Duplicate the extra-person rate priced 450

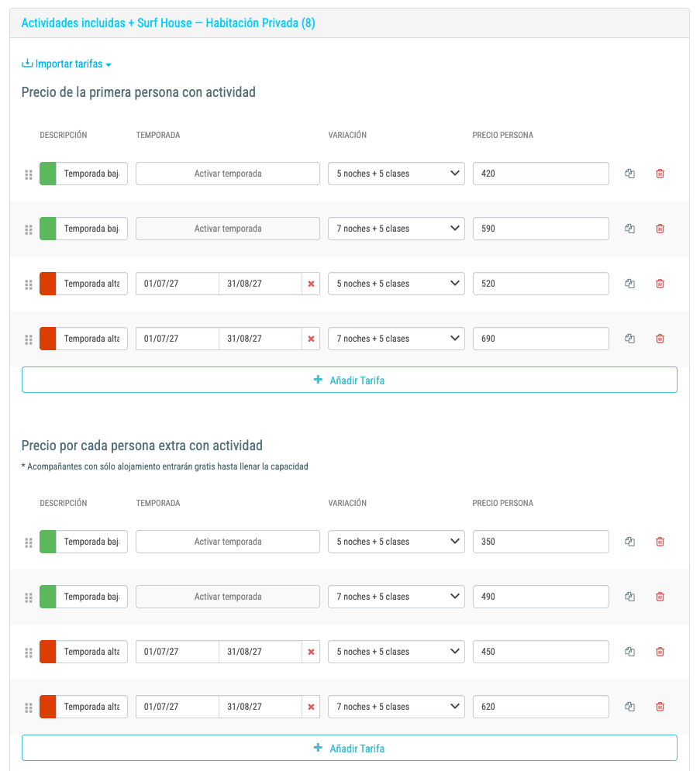pos(629,652)
